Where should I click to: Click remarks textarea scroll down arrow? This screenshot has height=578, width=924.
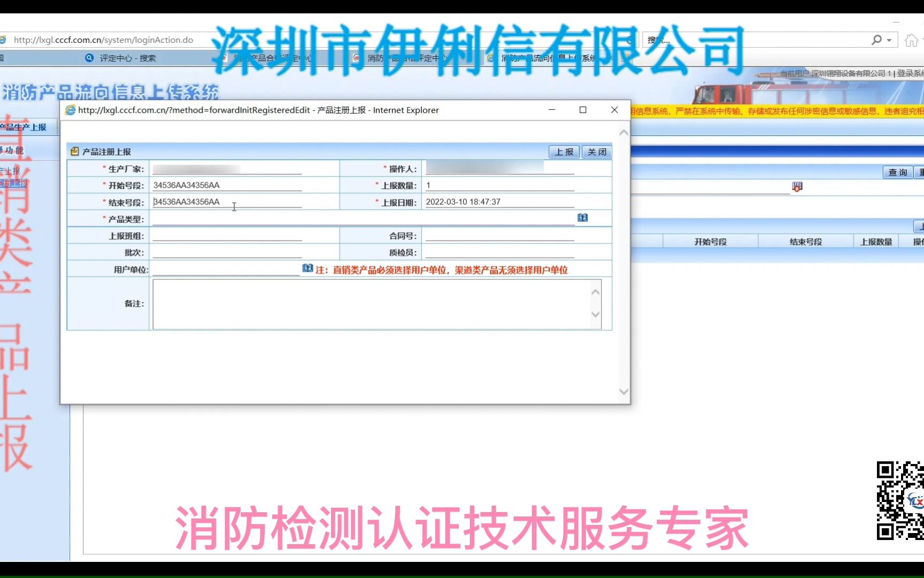[x=596, y=315]
